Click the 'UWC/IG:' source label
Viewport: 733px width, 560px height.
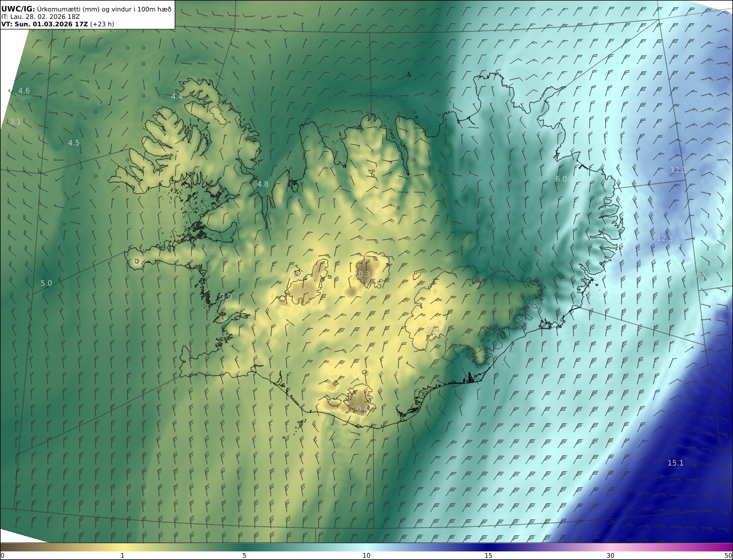pos(18,9)
